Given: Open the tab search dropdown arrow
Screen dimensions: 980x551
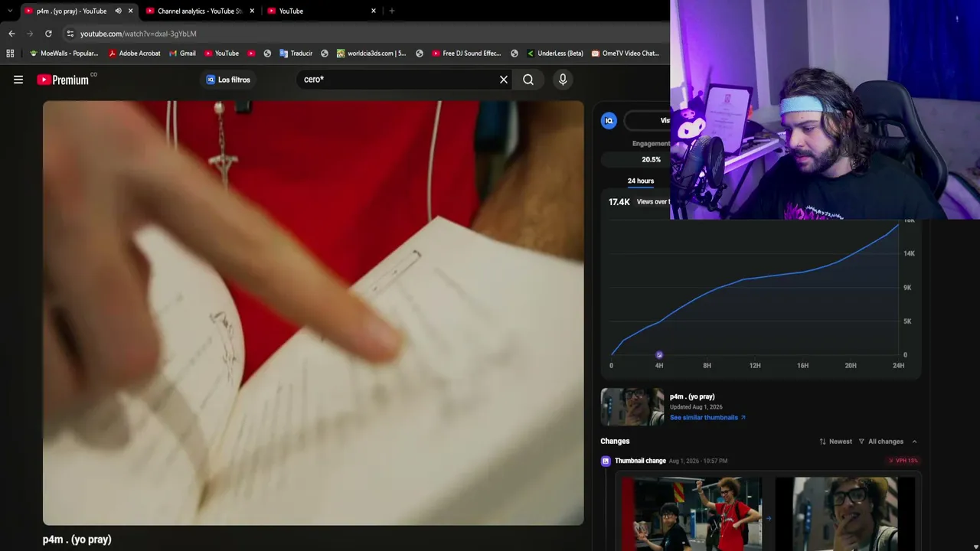Looking at the screenshot, I should [x=9, y=11].
